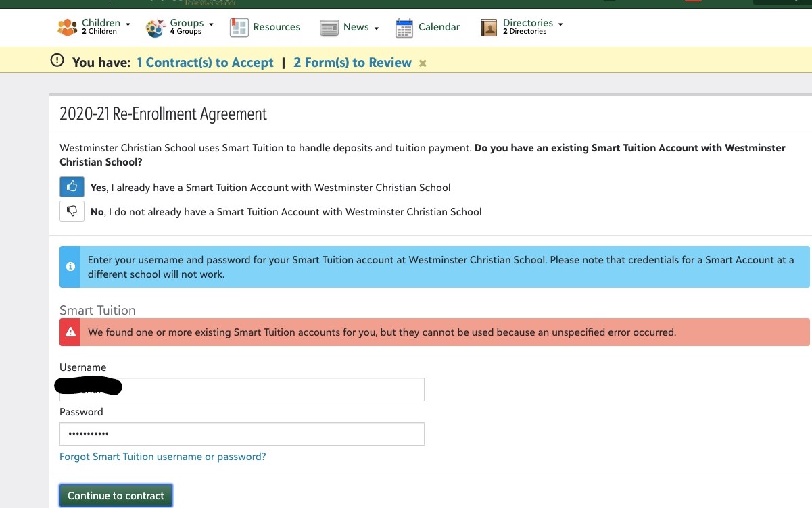Click the info icon in the blue notice
This screenshot has width=812, height=508.
coord(70,267)
